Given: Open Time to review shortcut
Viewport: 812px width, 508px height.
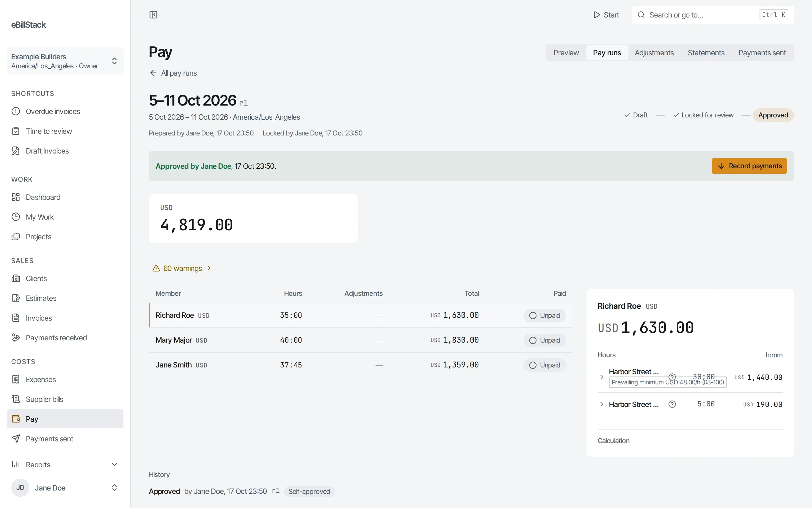Looking at the screenshot, I should (x=65, y=131).
